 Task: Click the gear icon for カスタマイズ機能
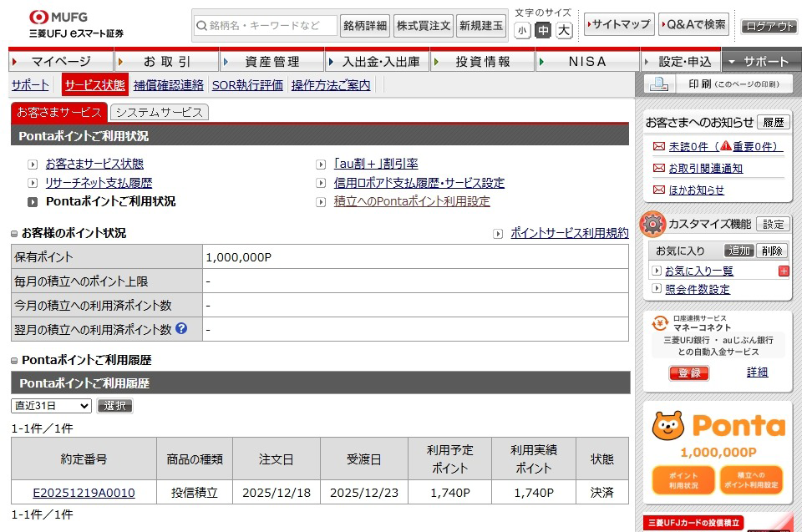[x=652, y=224]
